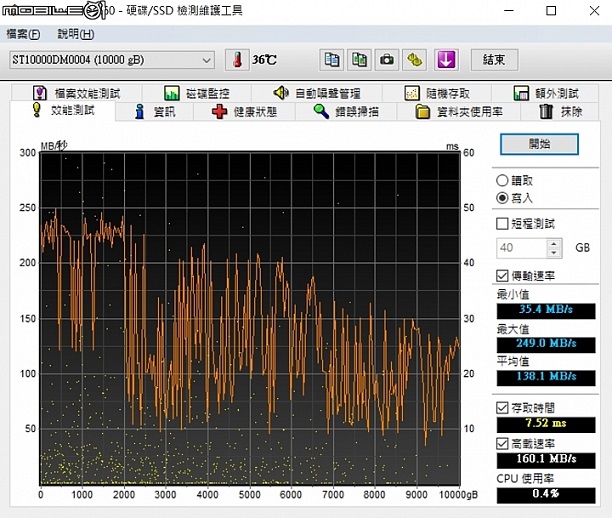Click the light bulb Benchmark icon
612x518 pixels.
pos(37,110)
